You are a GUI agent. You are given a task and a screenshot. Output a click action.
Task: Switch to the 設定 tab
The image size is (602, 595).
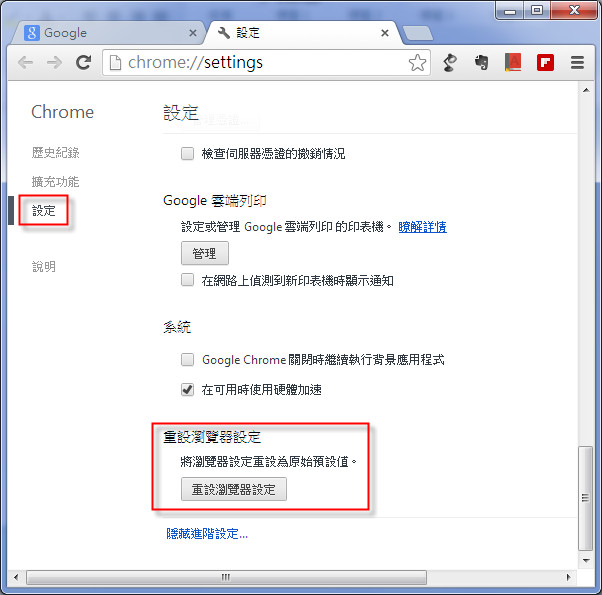coord(303,33)
